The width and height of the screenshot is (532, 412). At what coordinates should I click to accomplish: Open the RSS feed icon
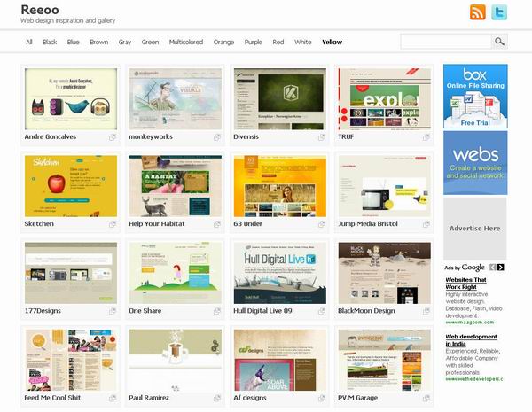(478, 12)
